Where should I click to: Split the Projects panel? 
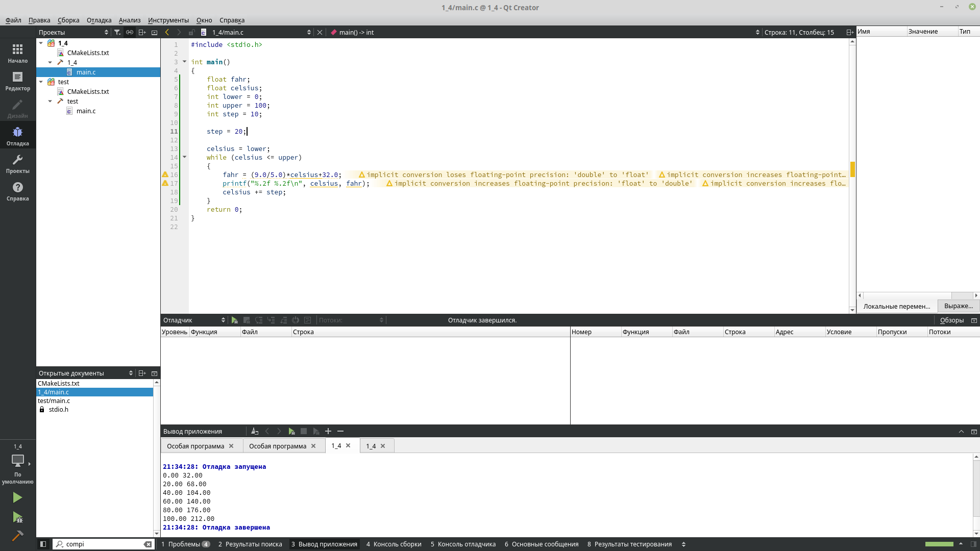(x=142, y=32)
